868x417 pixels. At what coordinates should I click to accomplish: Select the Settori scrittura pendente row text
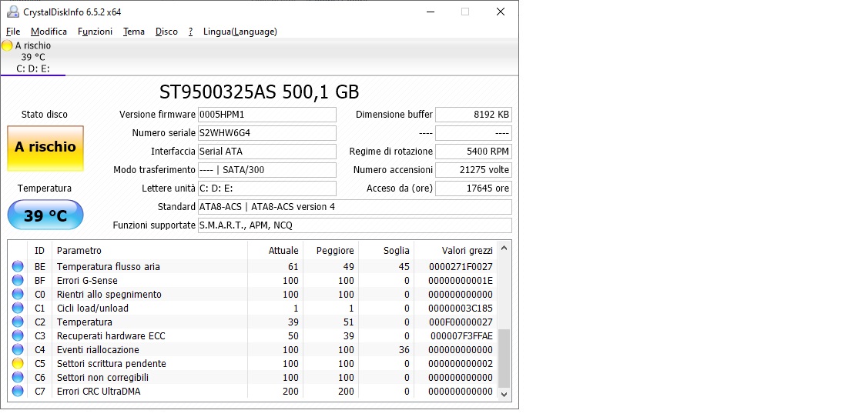pos(111,363)
